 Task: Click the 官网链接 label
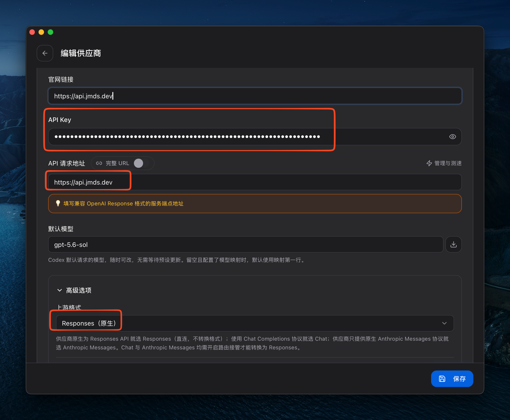tap(61, 80)
